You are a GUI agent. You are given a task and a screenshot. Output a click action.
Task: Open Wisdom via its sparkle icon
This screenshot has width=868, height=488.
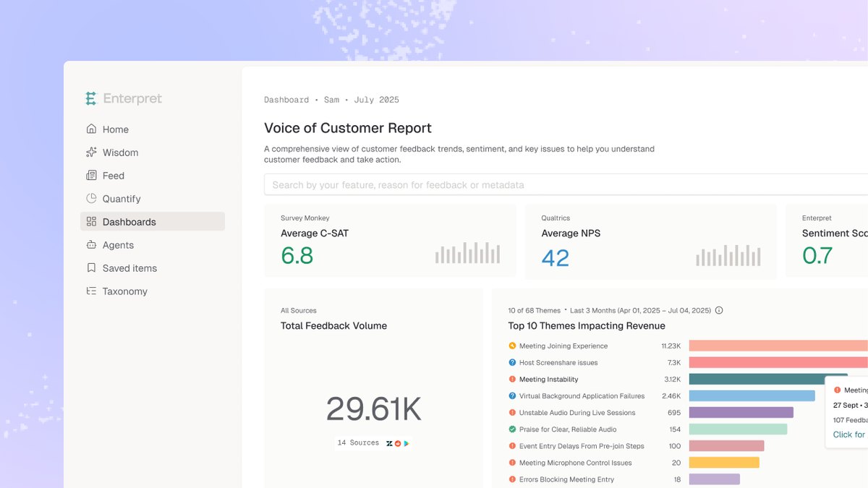(x=91, y=153)
